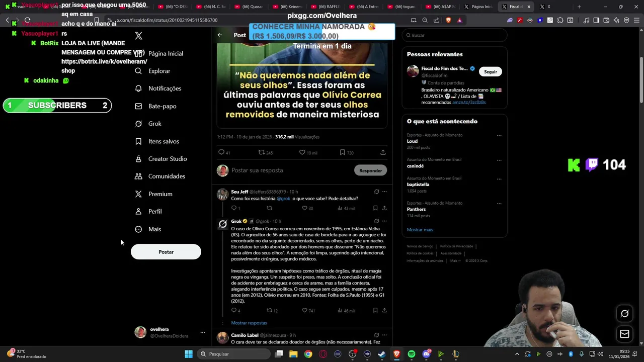Open Grok in the sidebar
The image size is (644, 362).
148,124
